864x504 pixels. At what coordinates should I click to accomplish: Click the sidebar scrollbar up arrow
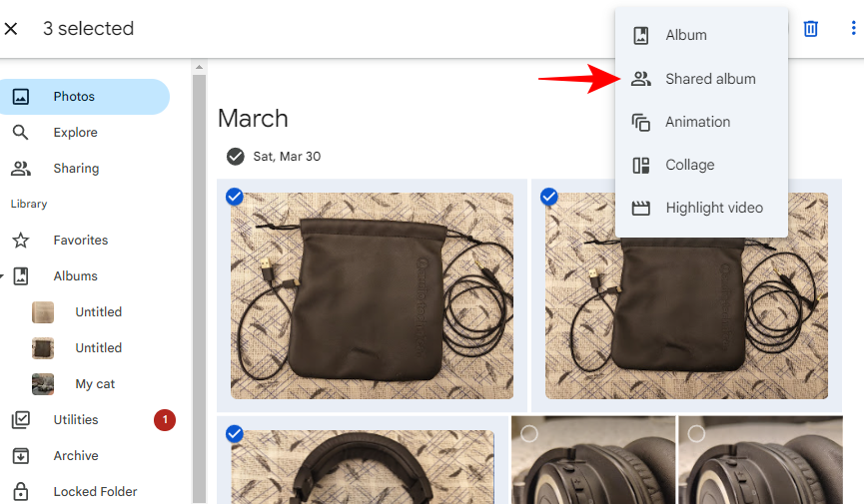[200, 67]
